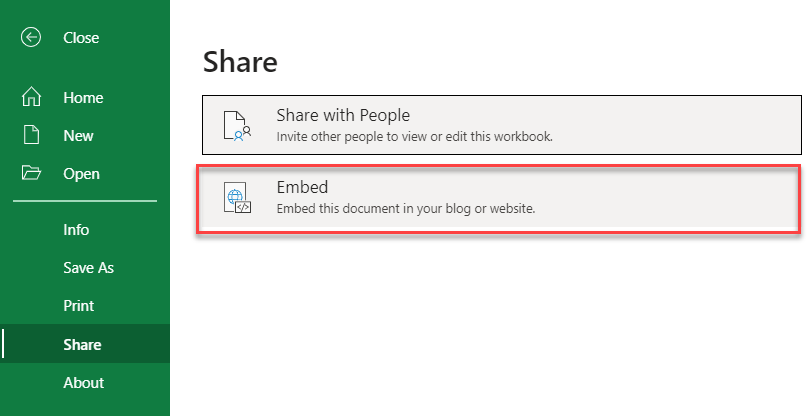The image size is (810, 416).
Task: Click the Home house icon
Action: point(32,98)
